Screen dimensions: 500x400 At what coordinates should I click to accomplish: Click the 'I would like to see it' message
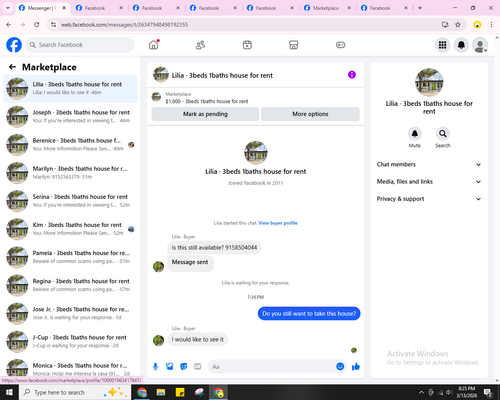pyautogui.click(x=198, y=339)
